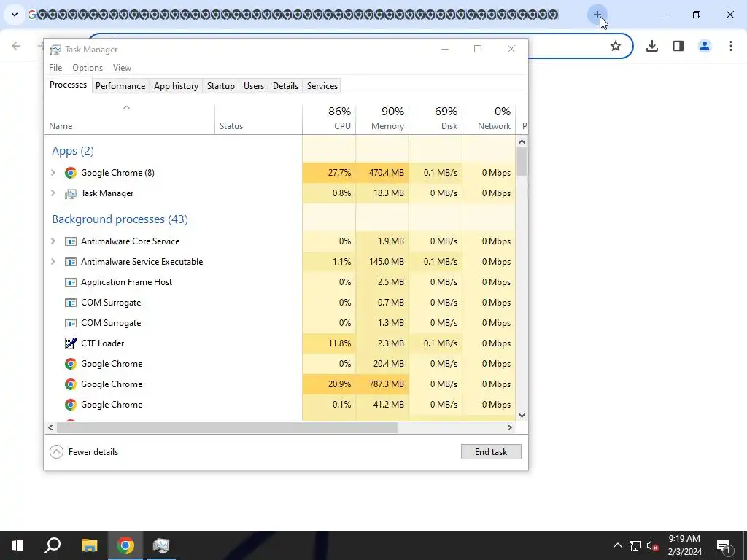Select Task Manager process icon
Viewport: 747px width, 560px height.
pos(71,193)
